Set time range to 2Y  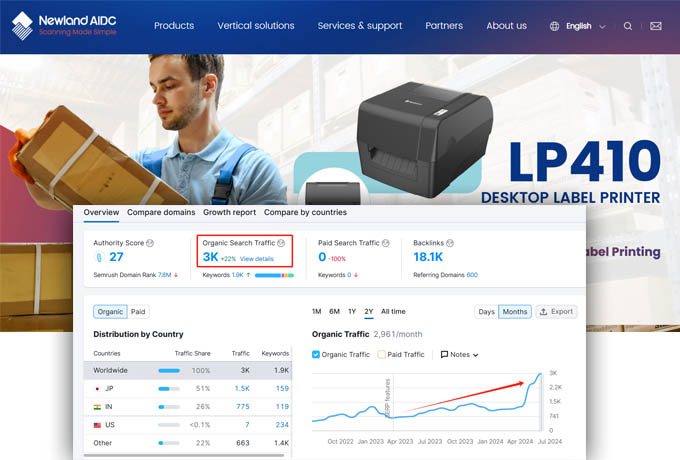369,311
